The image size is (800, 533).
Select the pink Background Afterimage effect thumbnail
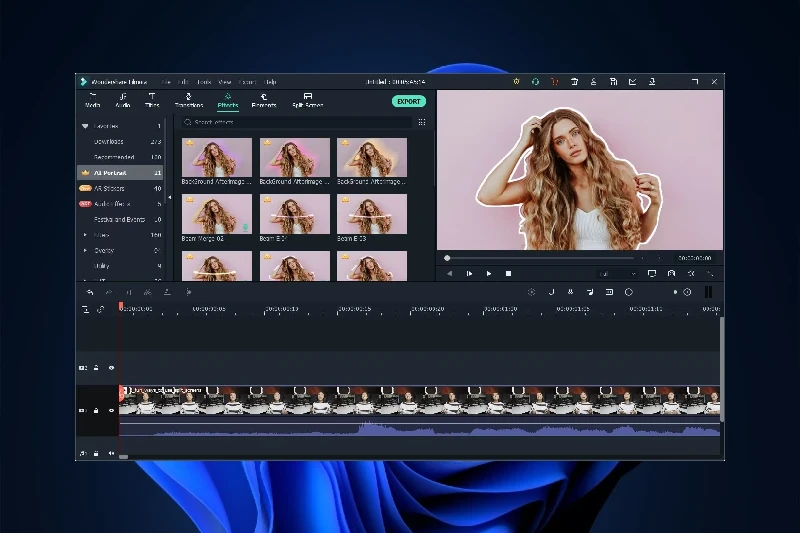tap(294, 157)
